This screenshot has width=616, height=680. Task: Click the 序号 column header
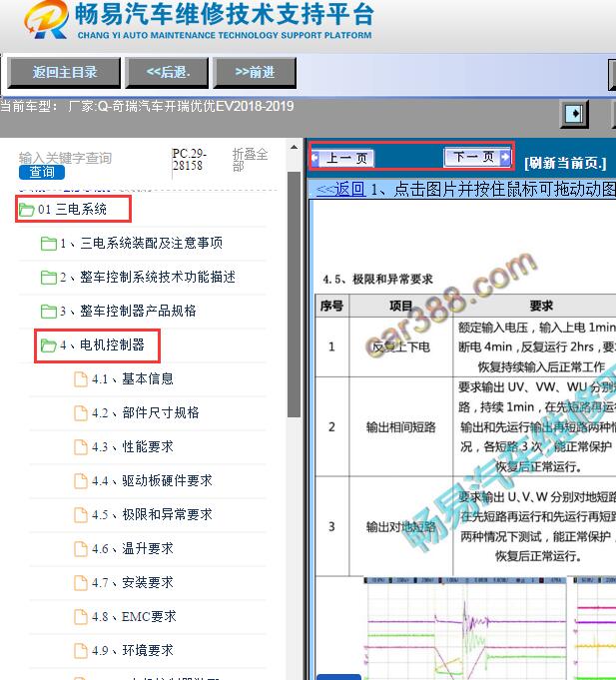(x=331, y=306)
